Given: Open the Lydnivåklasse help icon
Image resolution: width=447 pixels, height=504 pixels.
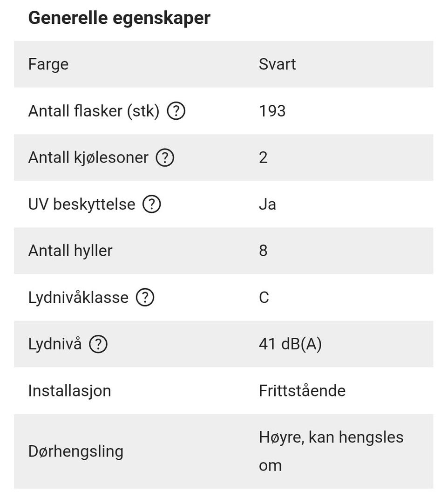Looking at the screenshot, I should [x=145, y=297].
